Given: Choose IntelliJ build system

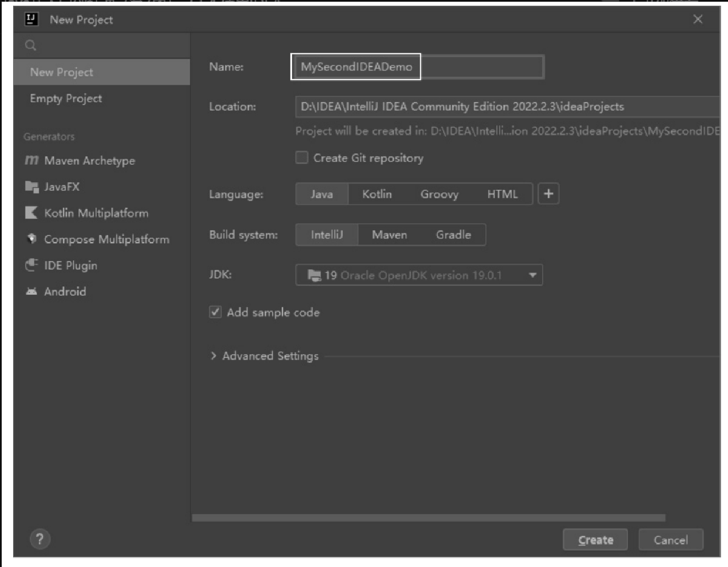Looking at the screenshot, I should (327, 235).
